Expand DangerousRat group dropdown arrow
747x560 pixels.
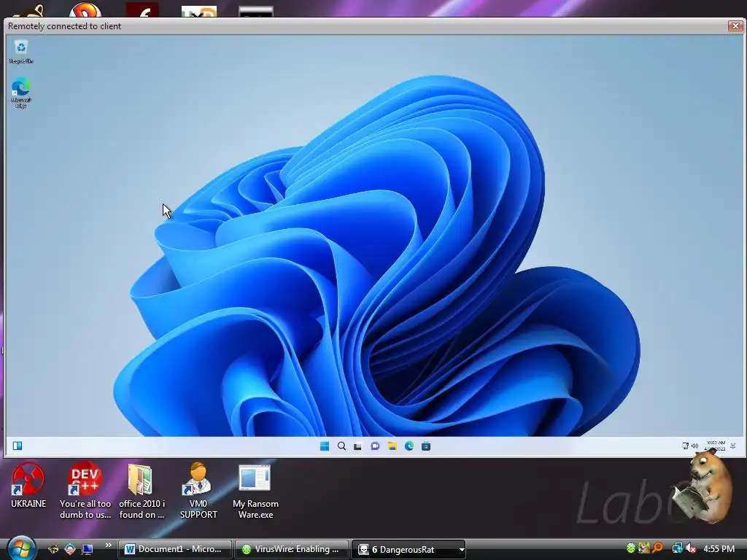pos(462,550)
